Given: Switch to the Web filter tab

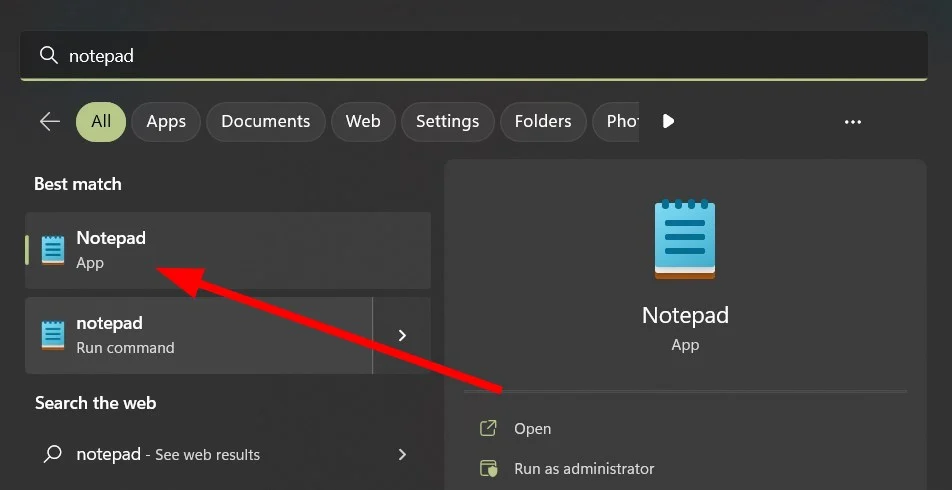Looking at the screenshot, I should pyautogui.click(x=363, y=121).
